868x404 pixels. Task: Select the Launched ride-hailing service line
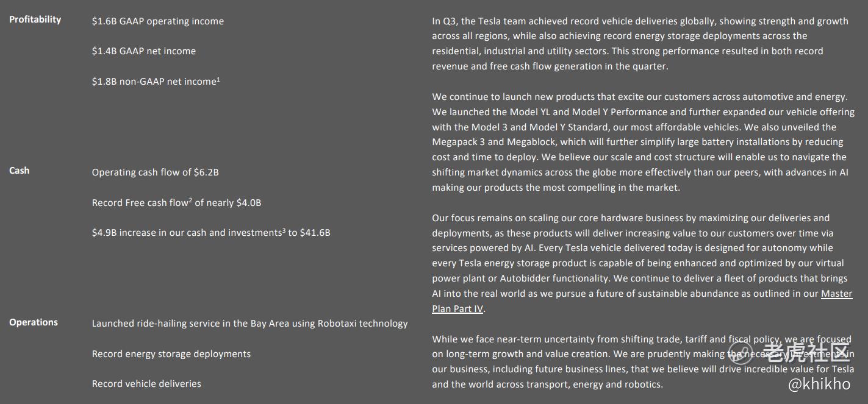pos(249,324)
